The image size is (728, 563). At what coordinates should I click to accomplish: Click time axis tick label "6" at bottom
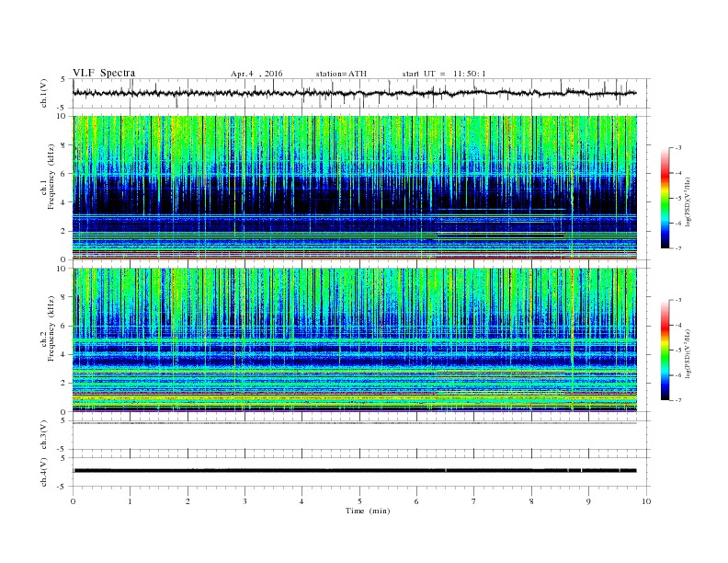(x=416, y=501)
